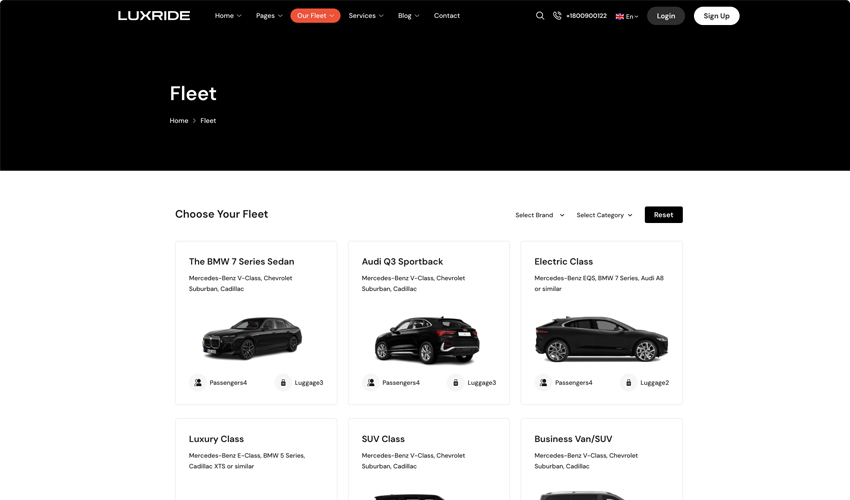Click the Audi Q3 Sportback car image

click(x=428, y=338)
